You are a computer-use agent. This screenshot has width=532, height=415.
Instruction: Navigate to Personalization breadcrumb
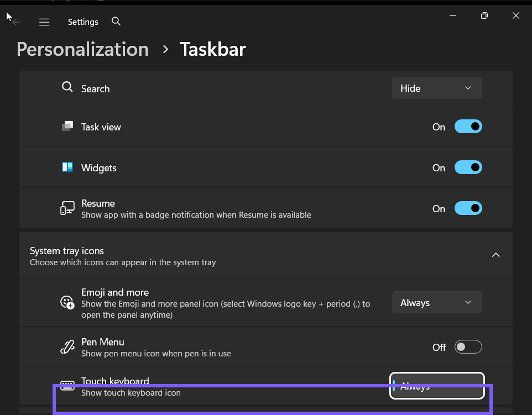coord(83,50)
